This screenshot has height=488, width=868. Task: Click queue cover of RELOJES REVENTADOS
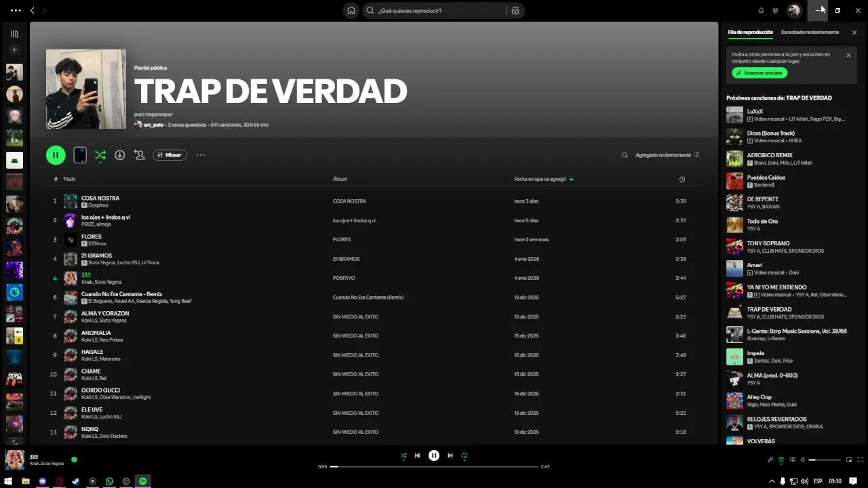[x=734, y=423]
